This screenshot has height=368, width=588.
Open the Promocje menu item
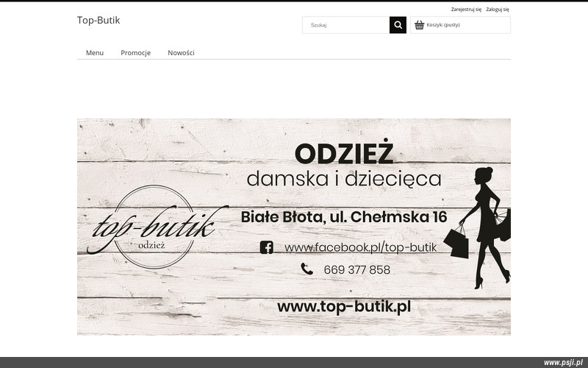[135, 53]
